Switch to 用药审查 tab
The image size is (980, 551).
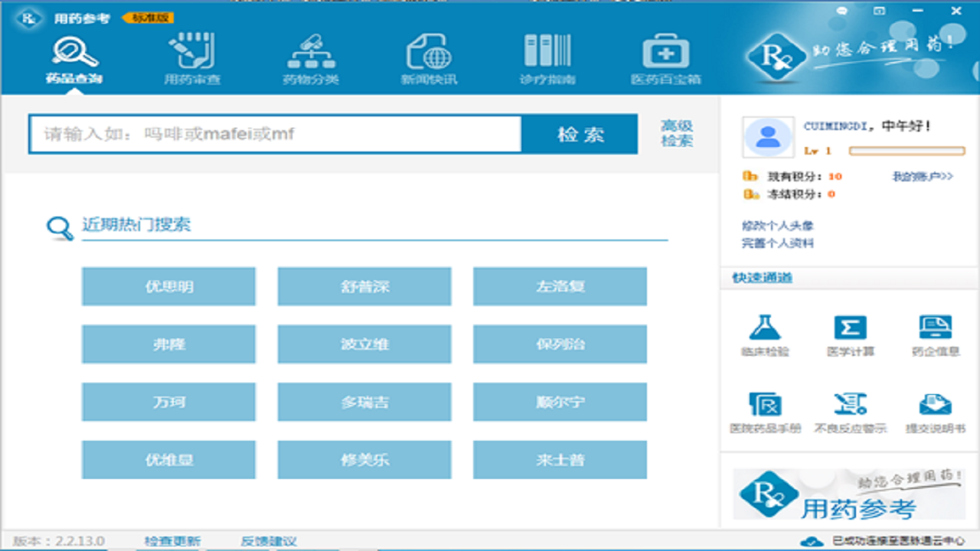[191, 59]
